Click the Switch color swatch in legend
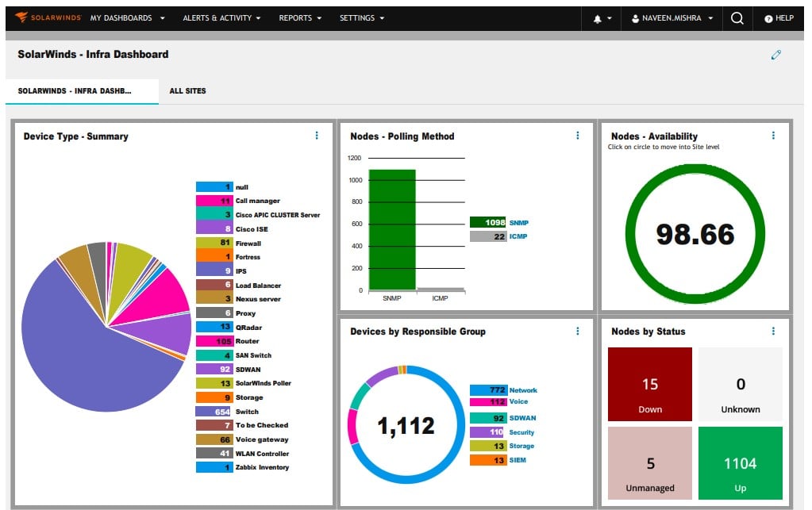Viewport: 812px width, 510px height. point(214,412)
